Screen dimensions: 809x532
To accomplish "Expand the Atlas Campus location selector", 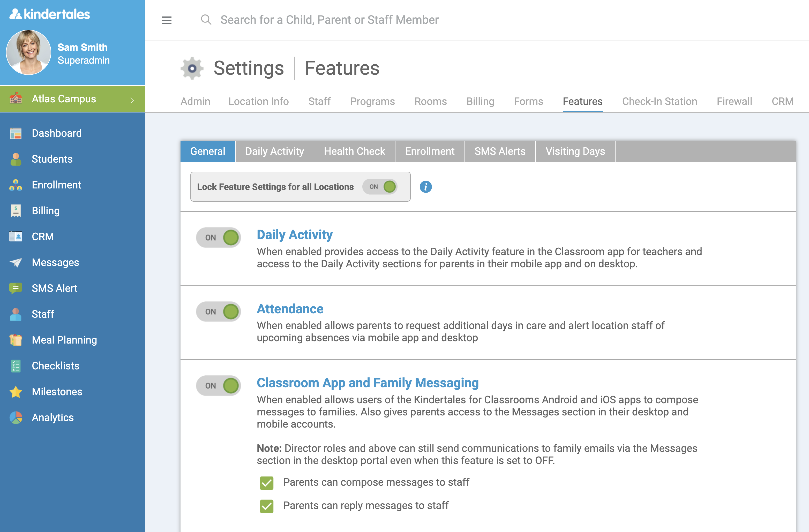I will click(72, 99).
